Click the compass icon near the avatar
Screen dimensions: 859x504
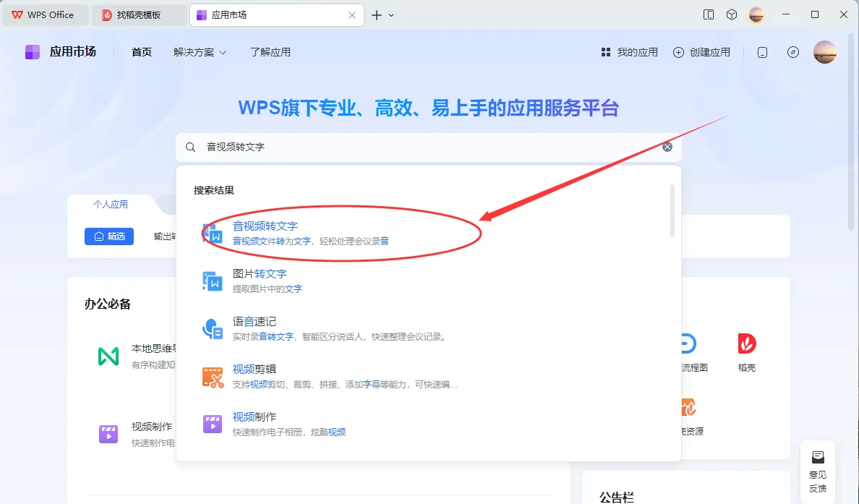[794, 52]
